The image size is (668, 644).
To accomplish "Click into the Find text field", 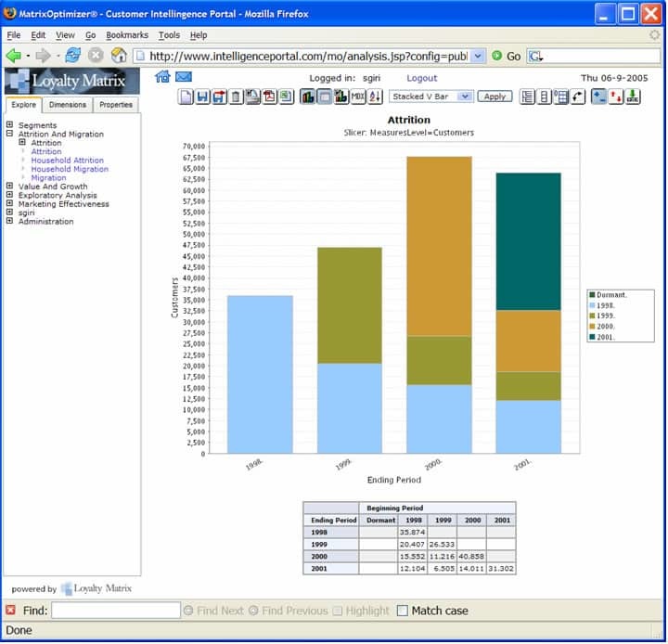I will [x=116, y=611].
